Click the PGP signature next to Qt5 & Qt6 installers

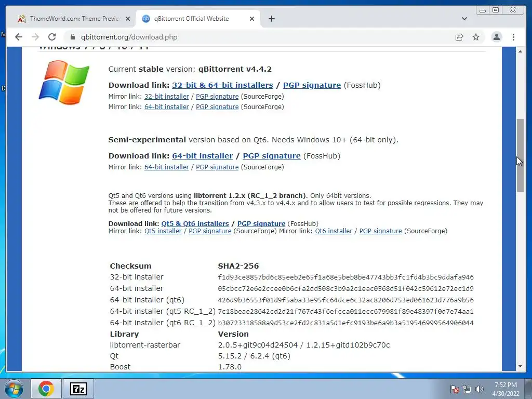(x=261, y=223)
